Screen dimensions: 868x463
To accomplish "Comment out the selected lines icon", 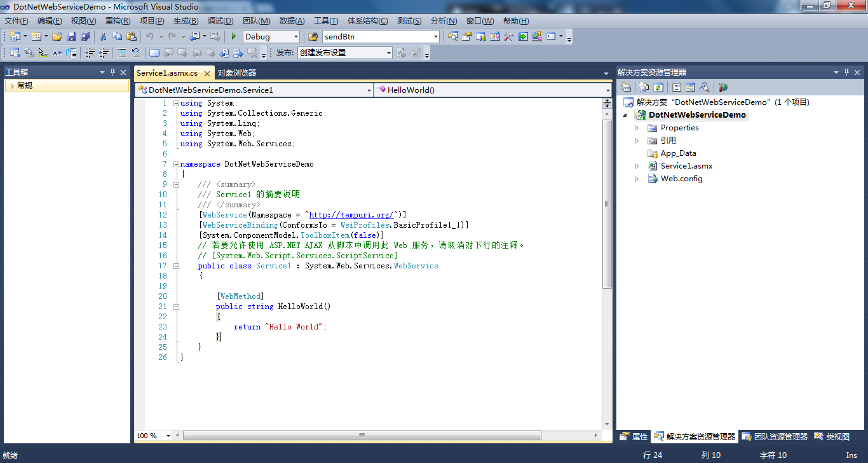I will [122, 53].
